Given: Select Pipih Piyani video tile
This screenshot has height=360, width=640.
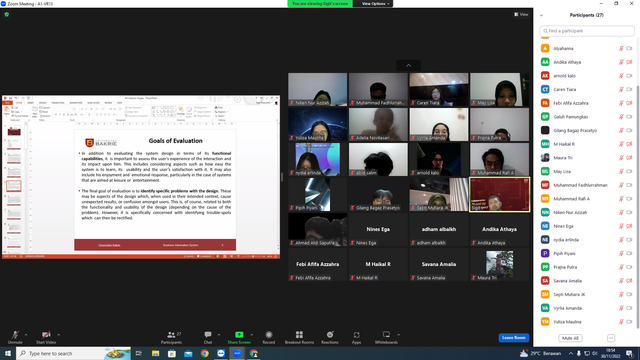Looking at the screenshot, I should (318, 194).
